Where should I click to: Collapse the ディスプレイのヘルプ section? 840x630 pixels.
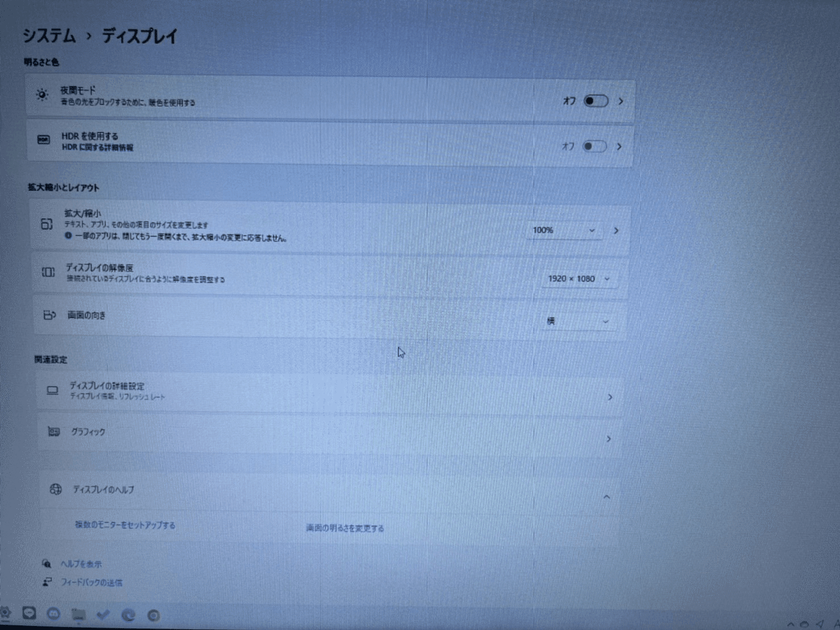[606, 497]
